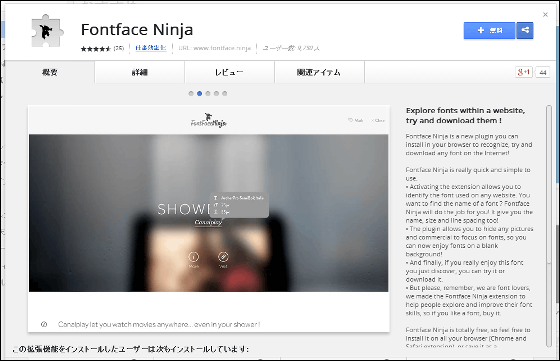Click the circular Visit icon in the screenshot
Image resolution: width=560 pixels, height=361 pixels.
223,257
